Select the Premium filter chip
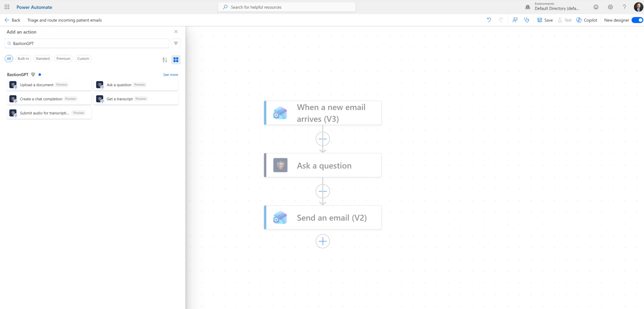The height and width of the screenshot is (309, 644). pos(63,59)
